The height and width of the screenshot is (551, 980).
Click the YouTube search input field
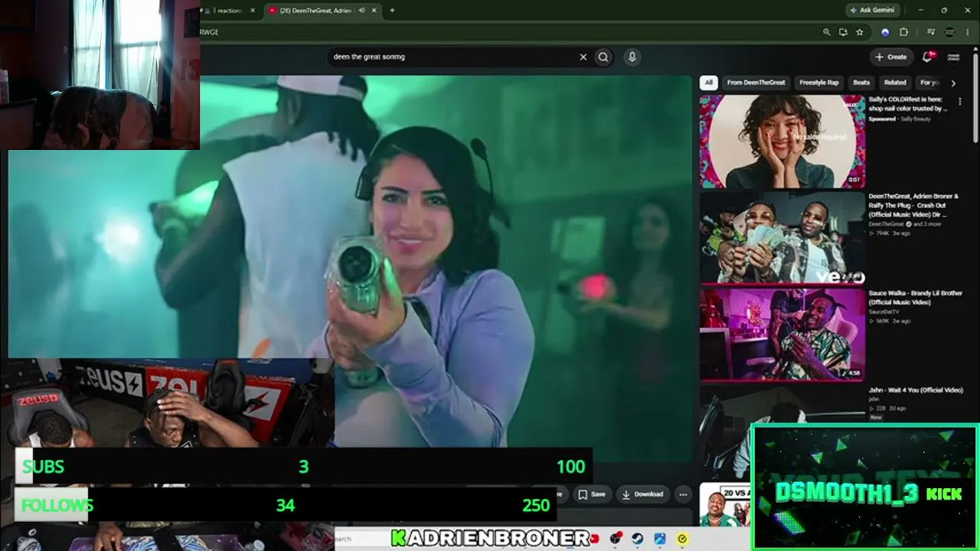(x=453, y=57)
